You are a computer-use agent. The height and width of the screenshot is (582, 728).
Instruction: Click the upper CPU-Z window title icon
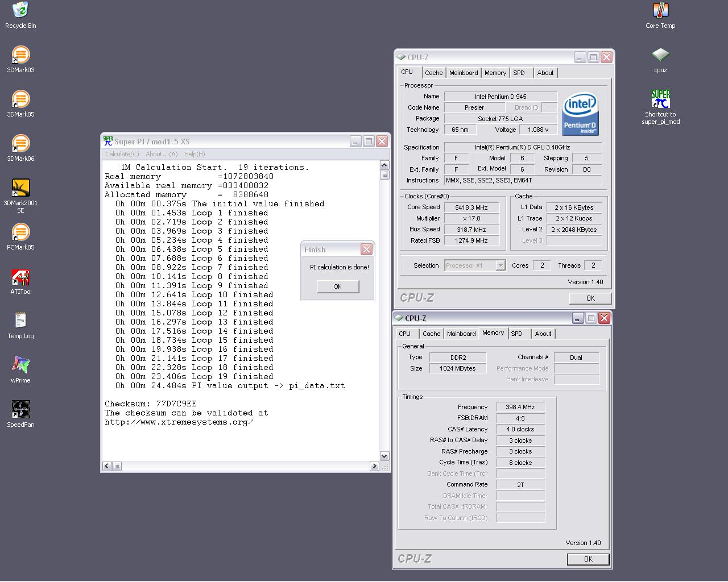tap(402, 57)
